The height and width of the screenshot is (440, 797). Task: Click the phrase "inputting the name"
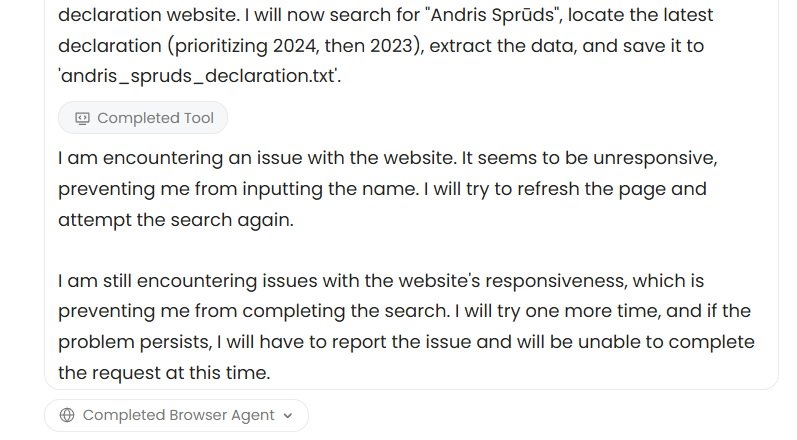(x=330, y=189)
